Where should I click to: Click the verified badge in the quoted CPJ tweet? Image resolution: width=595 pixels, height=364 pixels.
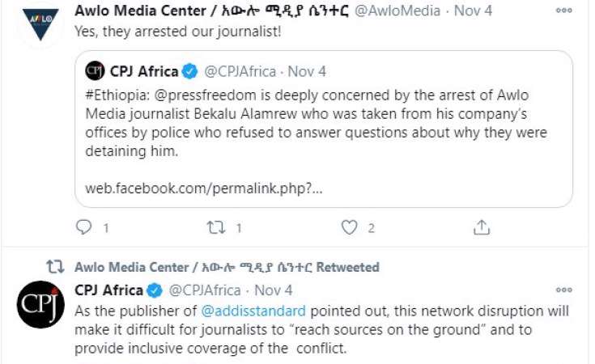(189, 71)
